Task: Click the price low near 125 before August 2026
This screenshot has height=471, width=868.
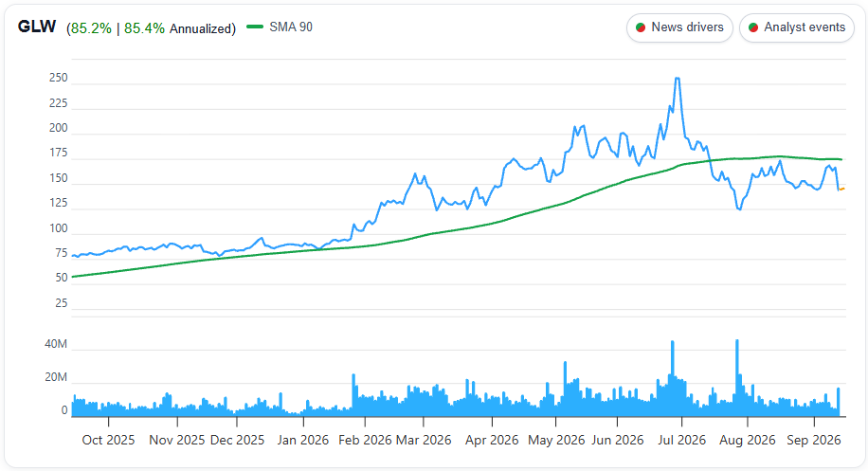Action: [739, 208]
